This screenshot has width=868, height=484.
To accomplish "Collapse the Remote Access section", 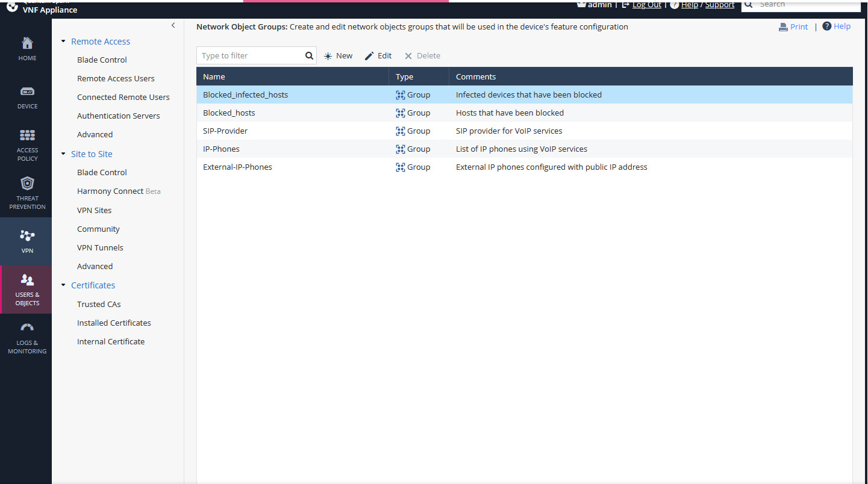I will point(63,41).
